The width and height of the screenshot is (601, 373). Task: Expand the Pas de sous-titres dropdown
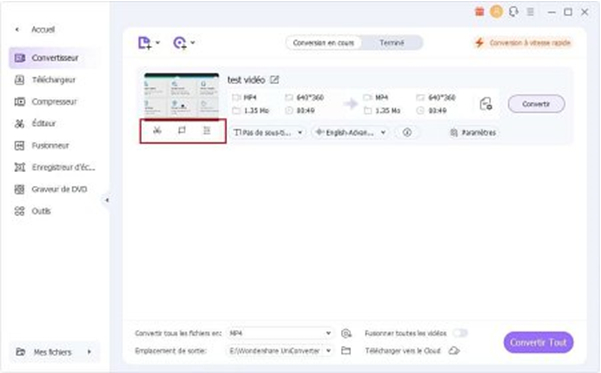click(x=268, y=133)
